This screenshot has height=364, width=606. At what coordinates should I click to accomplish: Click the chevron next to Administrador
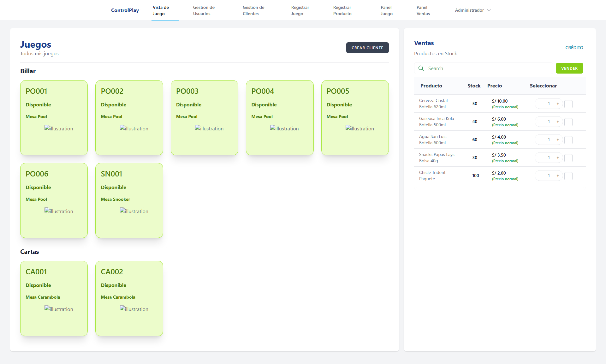(489, 10)
